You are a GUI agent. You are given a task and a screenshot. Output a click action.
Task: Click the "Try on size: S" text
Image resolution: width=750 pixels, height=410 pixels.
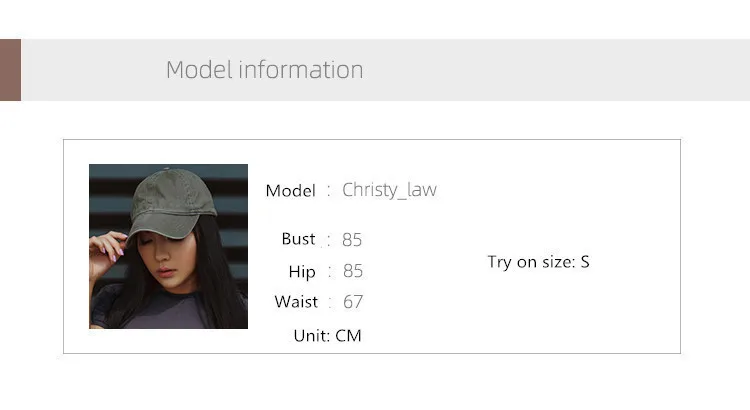click(x=538, y=262)
